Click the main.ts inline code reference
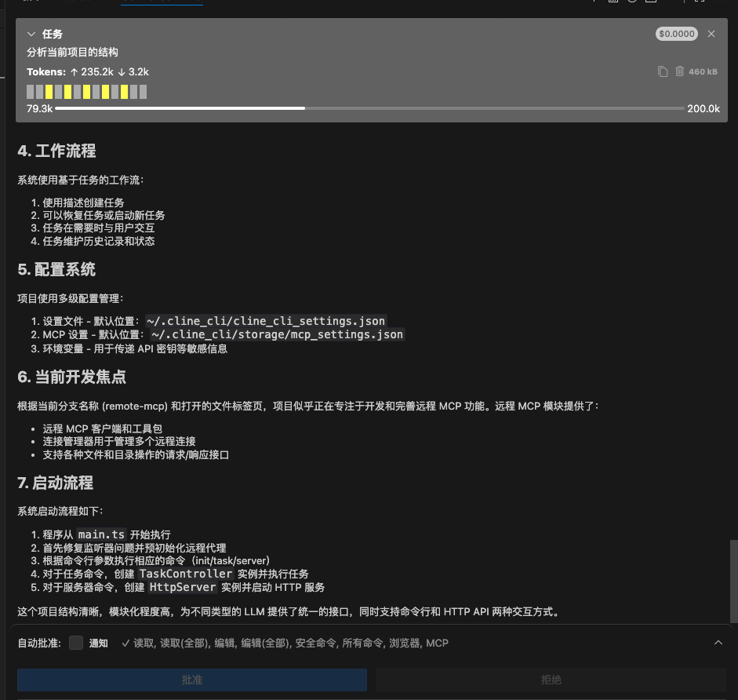 click(101, 535)
